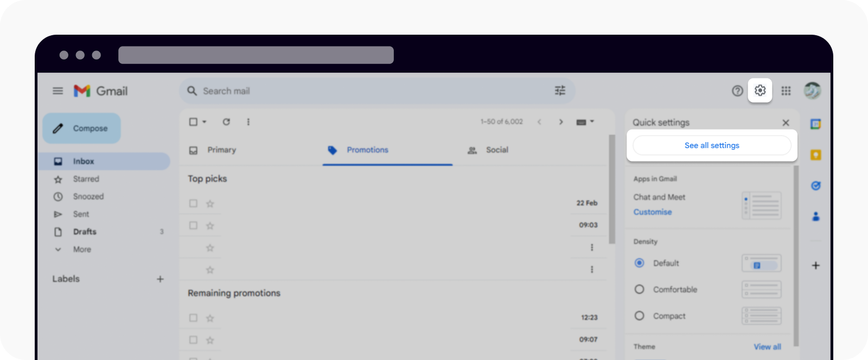
Task: Click See all settings
Action: click(712, 145)
